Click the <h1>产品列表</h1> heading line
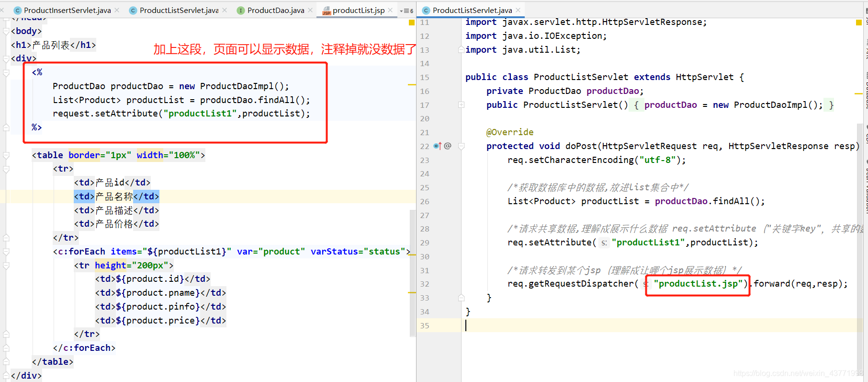Viewport: 868px width, 382px height. [x=53, y=45]
